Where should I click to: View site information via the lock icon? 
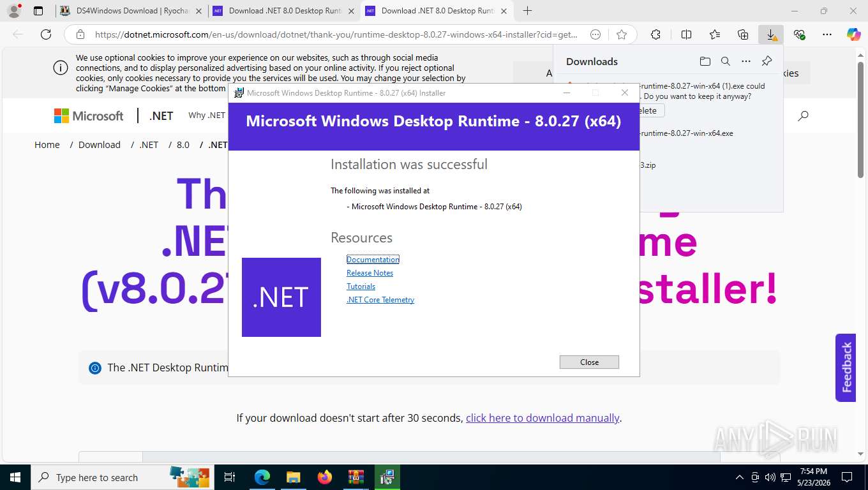80,34
